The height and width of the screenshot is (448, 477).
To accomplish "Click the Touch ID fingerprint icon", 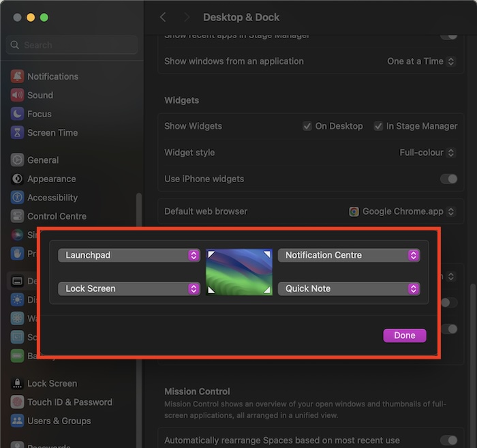I will coord(17,402).
